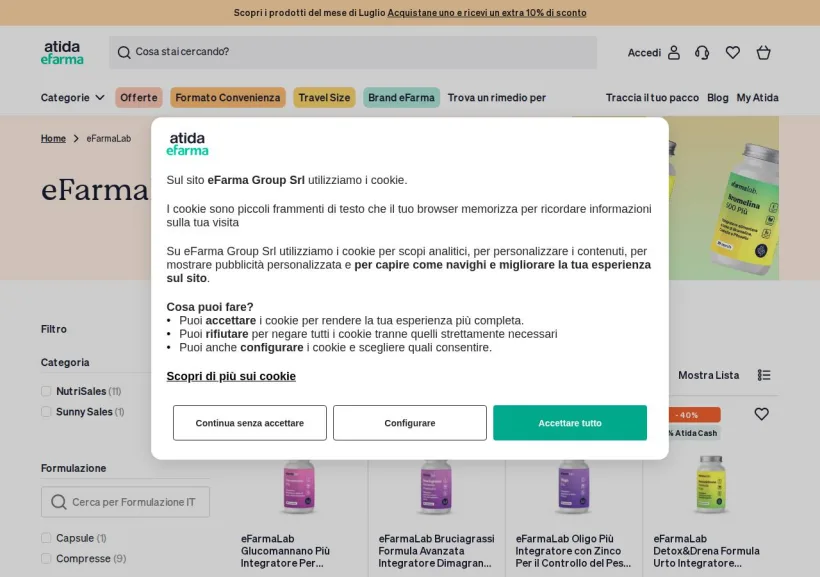
Task: Click the eFarmaLab breadcrumb text
Action: coord(109,139)
